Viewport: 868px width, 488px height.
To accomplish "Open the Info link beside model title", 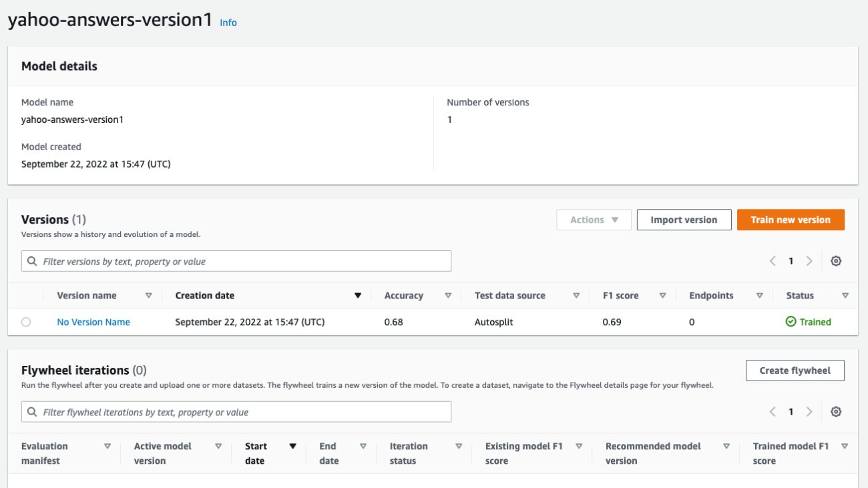I will point(228,23).
